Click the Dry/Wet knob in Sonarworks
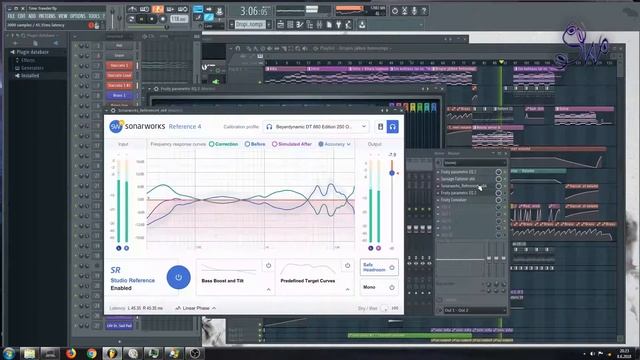The width and height of the screenshot is (640, 360). (385, 309)
